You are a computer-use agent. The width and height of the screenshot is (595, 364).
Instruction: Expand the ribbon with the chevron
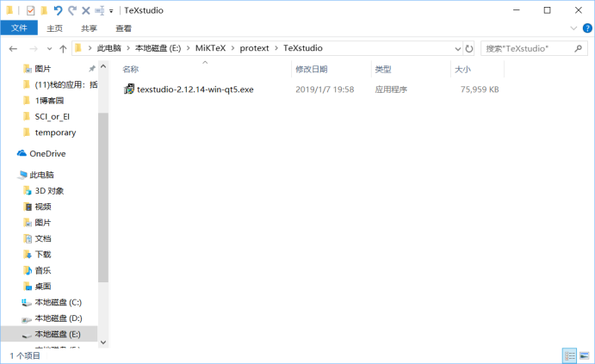click(573, 28)
